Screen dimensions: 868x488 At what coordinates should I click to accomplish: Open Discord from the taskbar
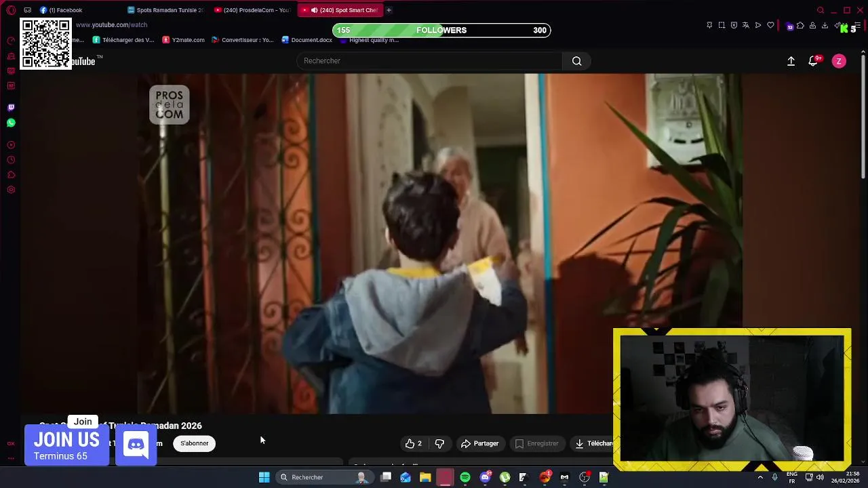485,477
